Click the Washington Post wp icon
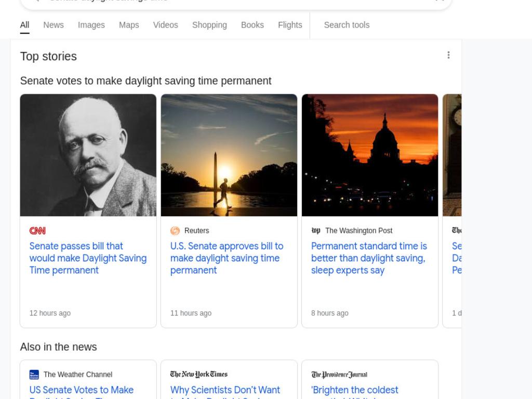 click(316, 231)
